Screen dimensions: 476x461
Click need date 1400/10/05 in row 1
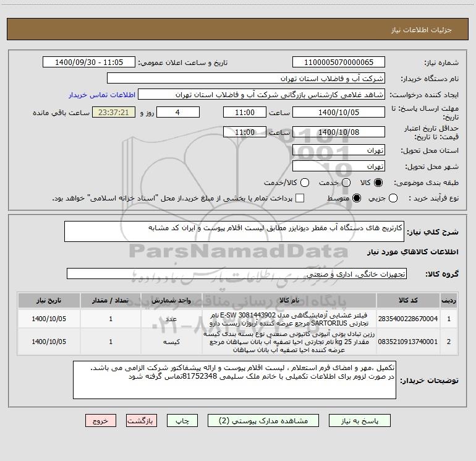click(49, 319)
